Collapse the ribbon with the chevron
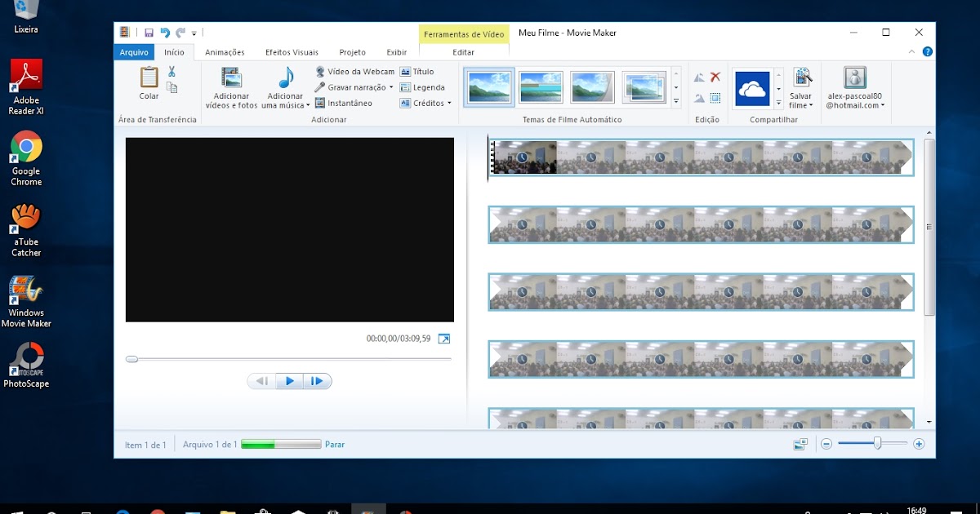 (912, 51)
